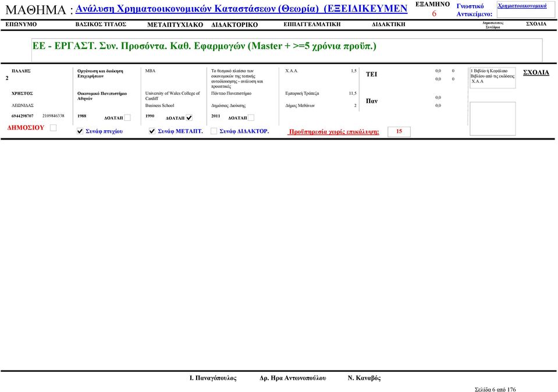The width and height of the screenshot is (558, 392).
Task: Select the ΣΧΟΛΙΑ column header at top right
Action: (x=536, y=24)
